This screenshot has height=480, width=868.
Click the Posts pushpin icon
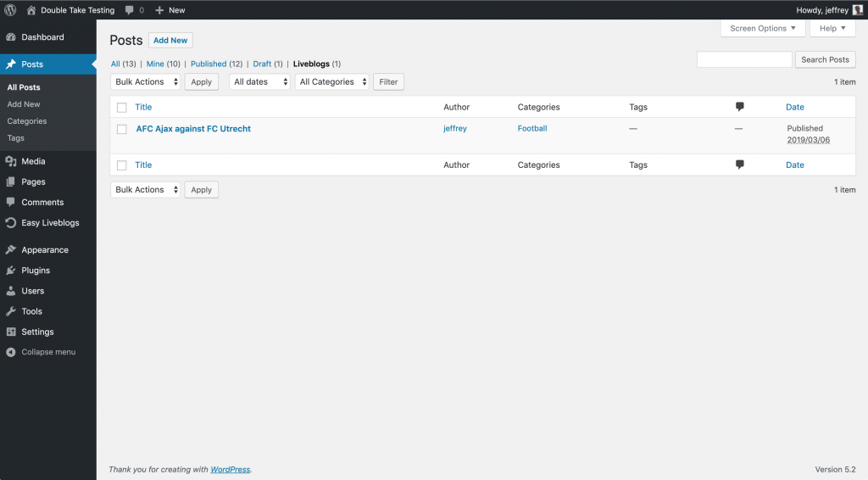[10, 64]
